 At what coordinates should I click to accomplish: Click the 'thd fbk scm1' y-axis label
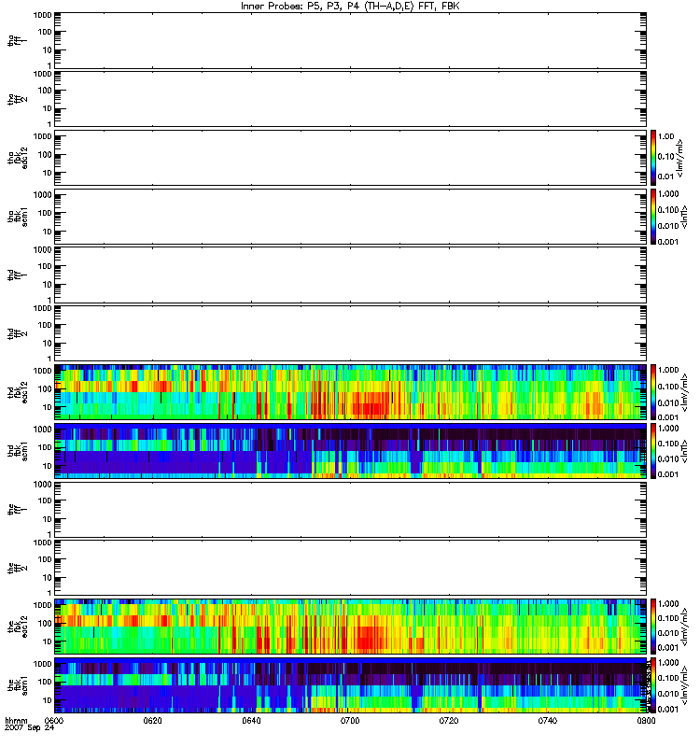click(x=17, y=451)
